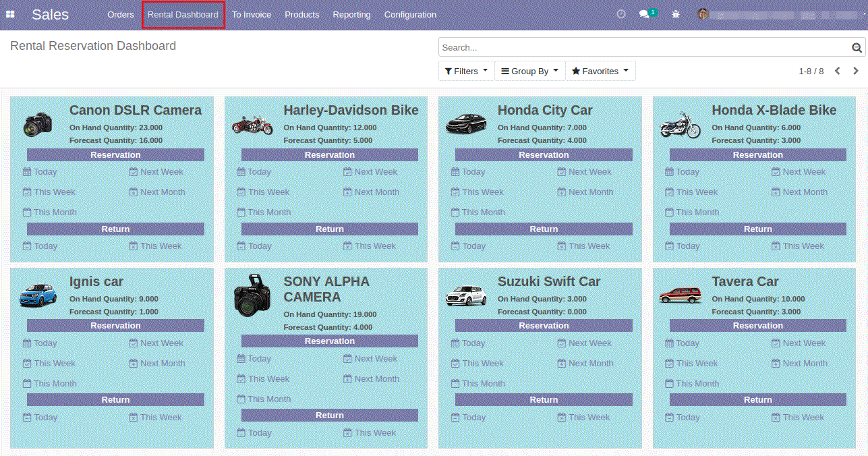The height and width of the screenshot is (456, 868).
Task: Click Harley-Davidson reservation This Week calendar icon
Action: click(x=241, y=192)
